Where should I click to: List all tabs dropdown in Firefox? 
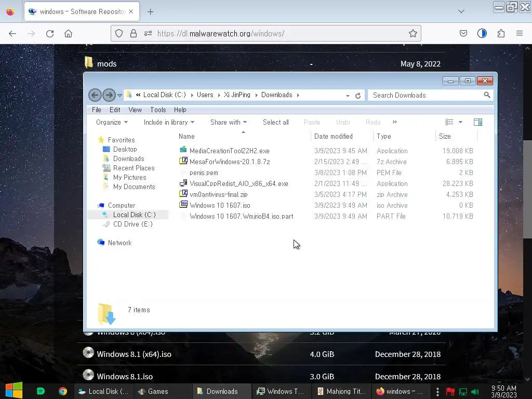tap(461, 11)
